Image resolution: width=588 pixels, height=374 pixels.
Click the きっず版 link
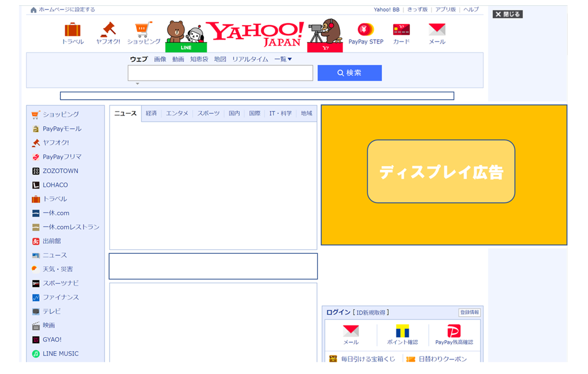click(x=417, y=10)
